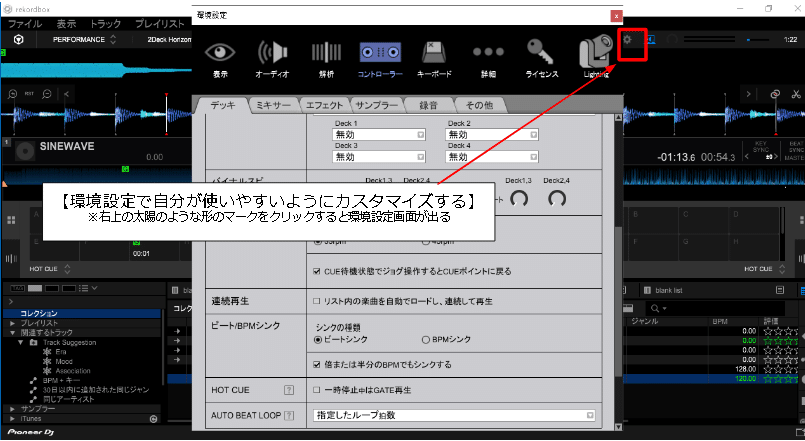Click the scissors icon on right deck

(x=796, y=94)
